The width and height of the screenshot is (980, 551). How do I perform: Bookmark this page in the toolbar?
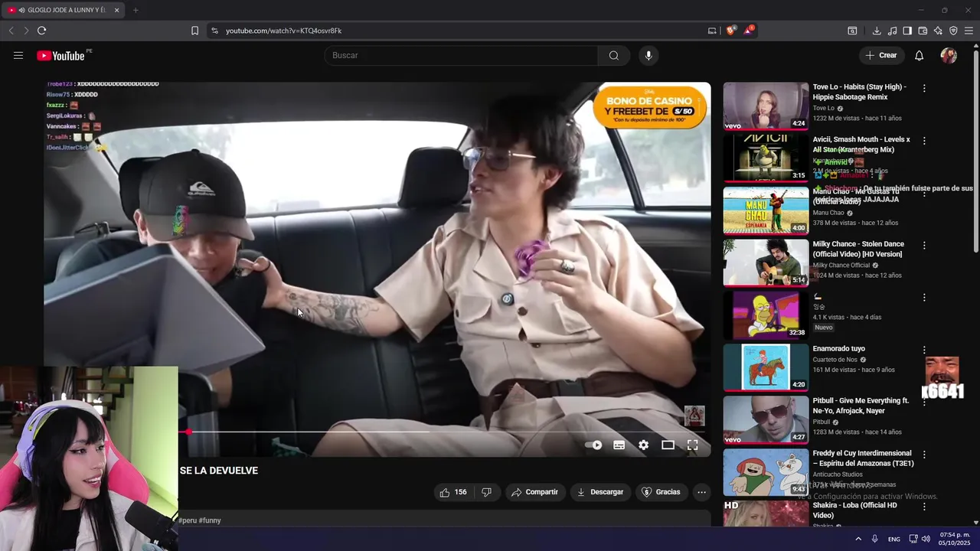tap(194, 31)
